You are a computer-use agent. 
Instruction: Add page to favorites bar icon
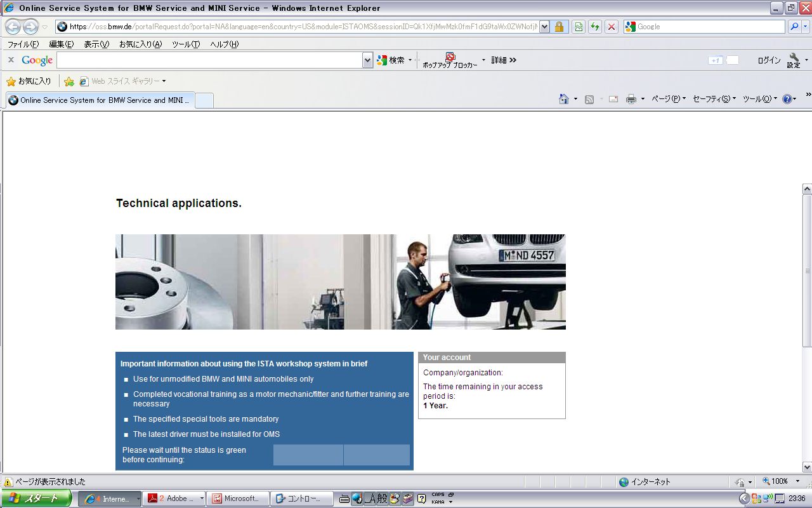pos(69,81)
